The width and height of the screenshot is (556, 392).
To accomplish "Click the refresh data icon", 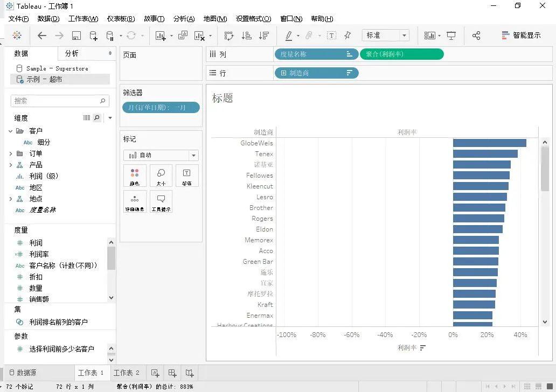I will point(131,36).
